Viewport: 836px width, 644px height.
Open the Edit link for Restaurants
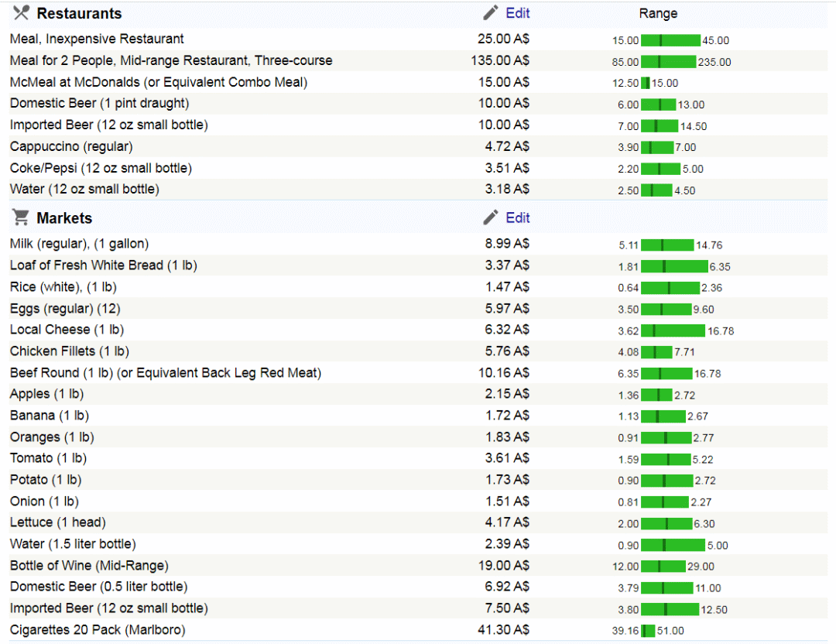pos(518,13)
